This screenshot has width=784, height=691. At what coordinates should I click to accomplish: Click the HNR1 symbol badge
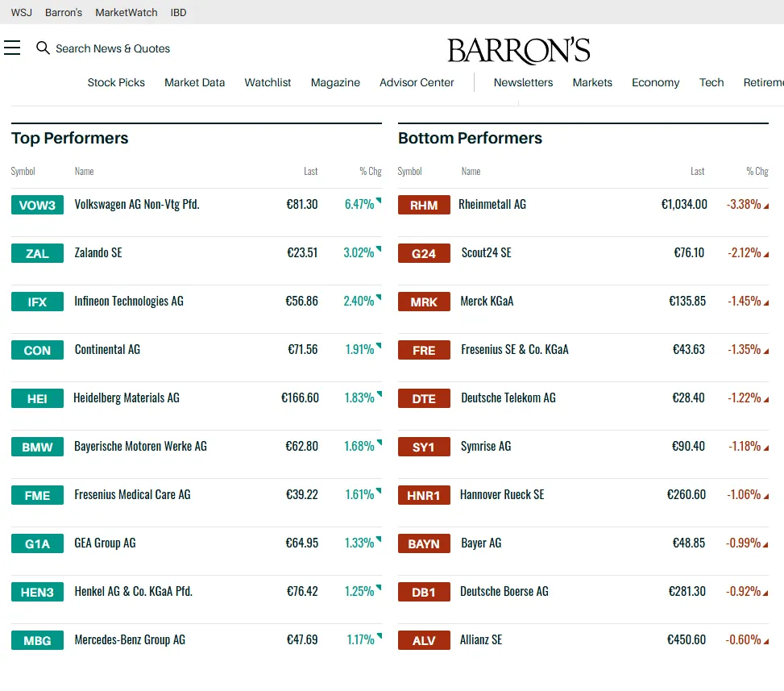pos(424,495)
